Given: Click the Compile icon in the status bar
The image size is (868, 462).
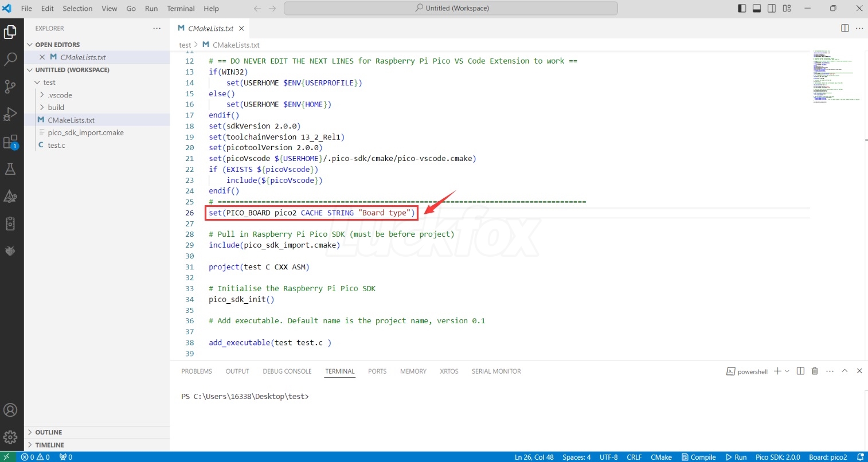Looking at the screenshot, I should [x=698, y=457].
